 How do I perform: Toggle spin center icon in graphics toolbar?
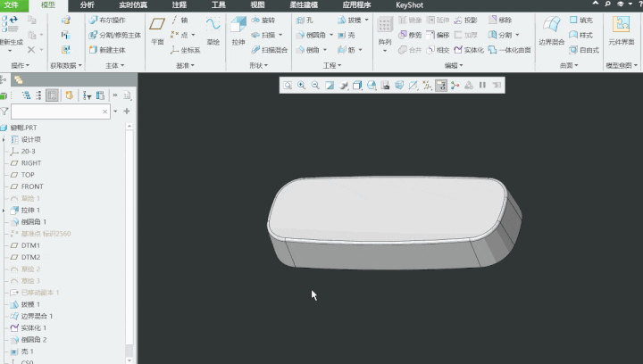[x=455, y=85]
